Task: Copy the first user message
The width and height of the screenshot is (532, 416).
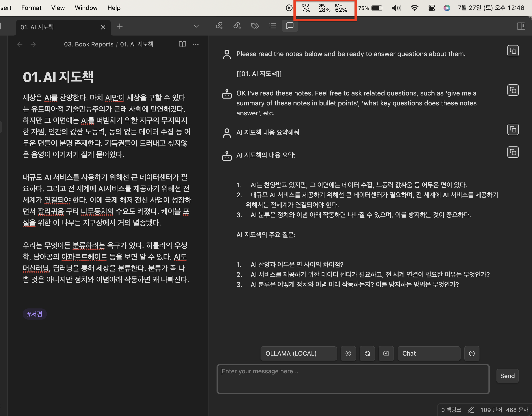Action: [x=513, y=51]
